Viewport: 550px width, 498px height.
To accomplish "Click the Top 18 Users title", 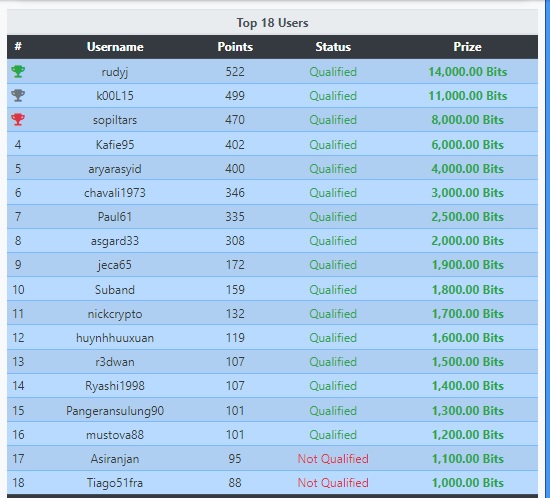I will pos(273,23).
